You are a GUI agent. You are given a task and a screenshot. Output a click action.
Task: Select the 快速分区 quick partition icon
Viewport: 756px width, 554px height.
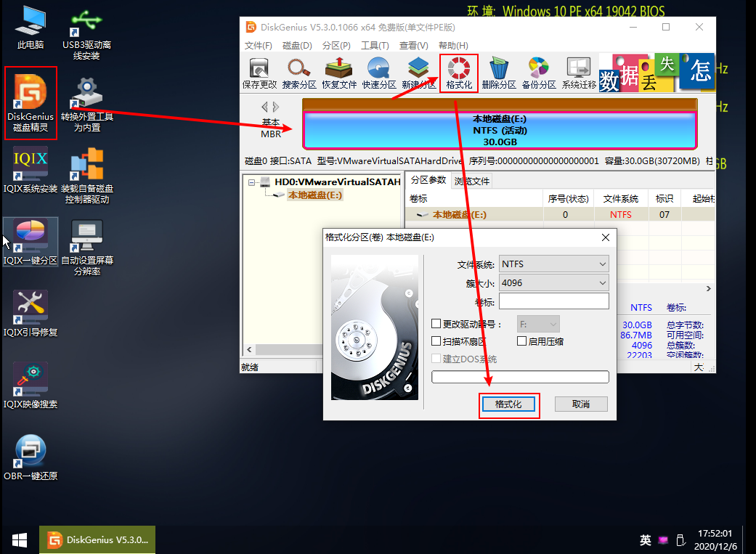(x=379, y=73)
